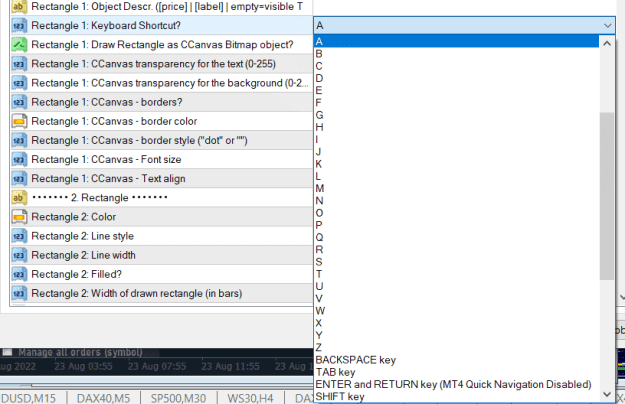Select SHIFT key option
The height and width of the screenshot is (404, 625).
[456, 397]
